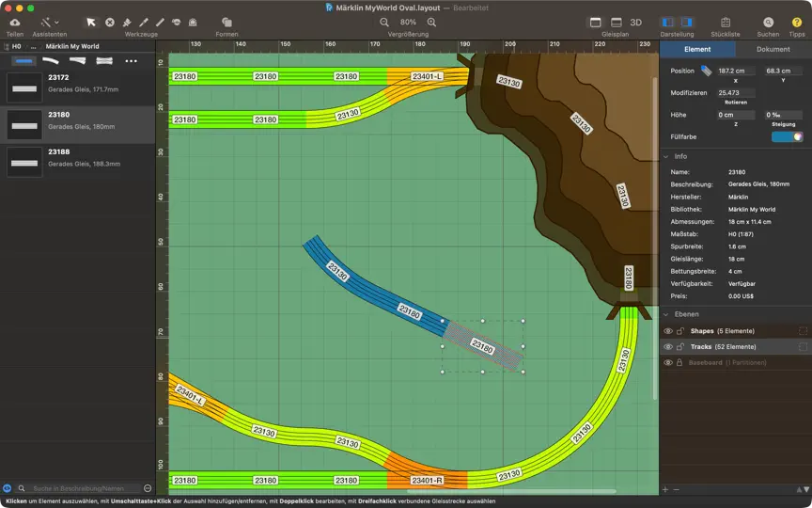This screenshot has width=812, height=508.
Task: Move layer down with triangle arrow
Action: (x=806, y=489)
